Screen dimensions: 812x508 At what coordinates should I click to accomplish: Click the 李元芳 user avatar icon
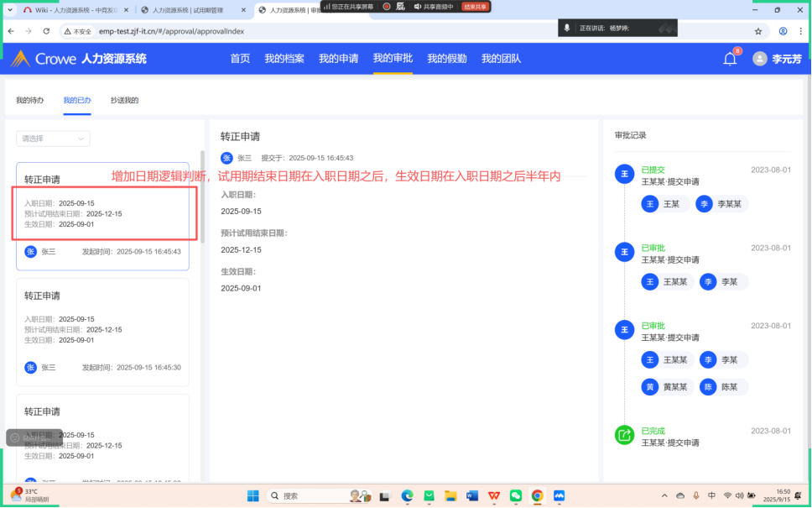pos(760,59)
